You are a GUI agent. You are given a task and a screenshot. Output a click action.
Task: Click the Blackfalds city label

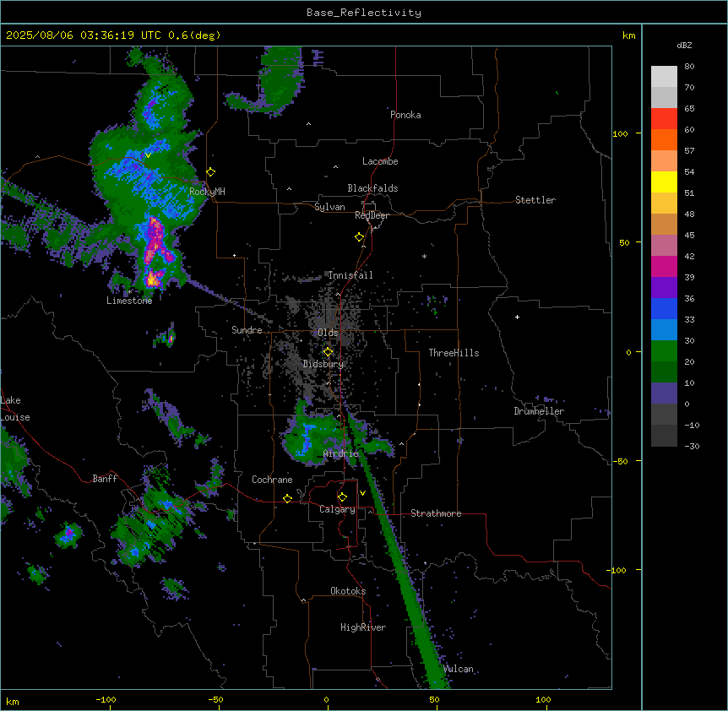(372, 188)
